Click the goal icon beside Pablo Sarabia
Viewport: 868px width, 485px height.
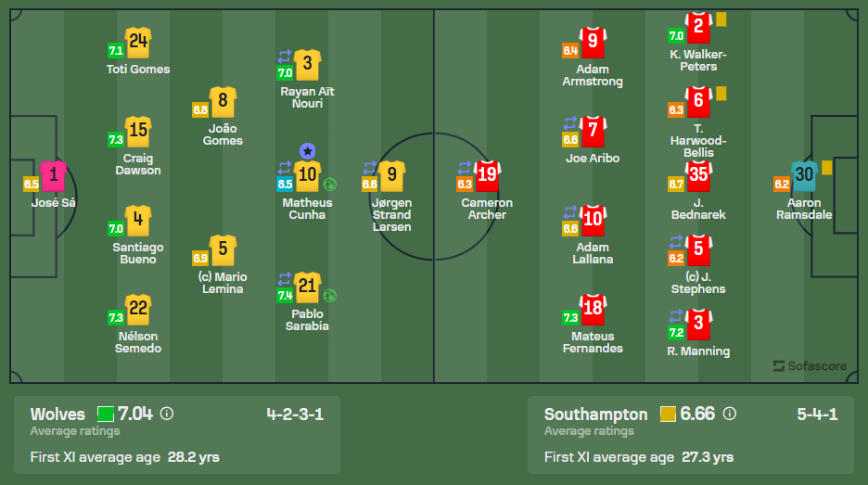tap(330, 296)
